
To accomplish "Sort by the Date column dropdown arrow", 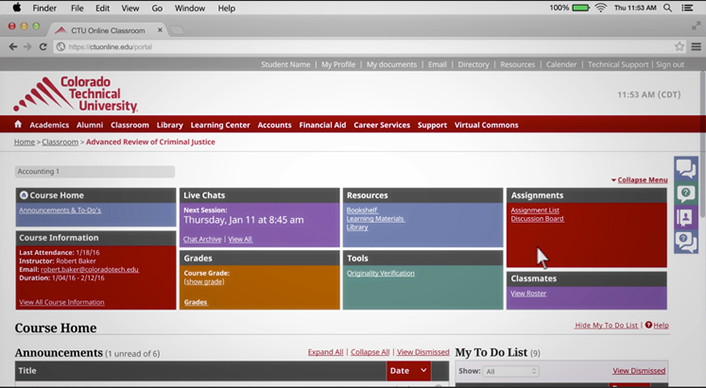I will point(423,370).
